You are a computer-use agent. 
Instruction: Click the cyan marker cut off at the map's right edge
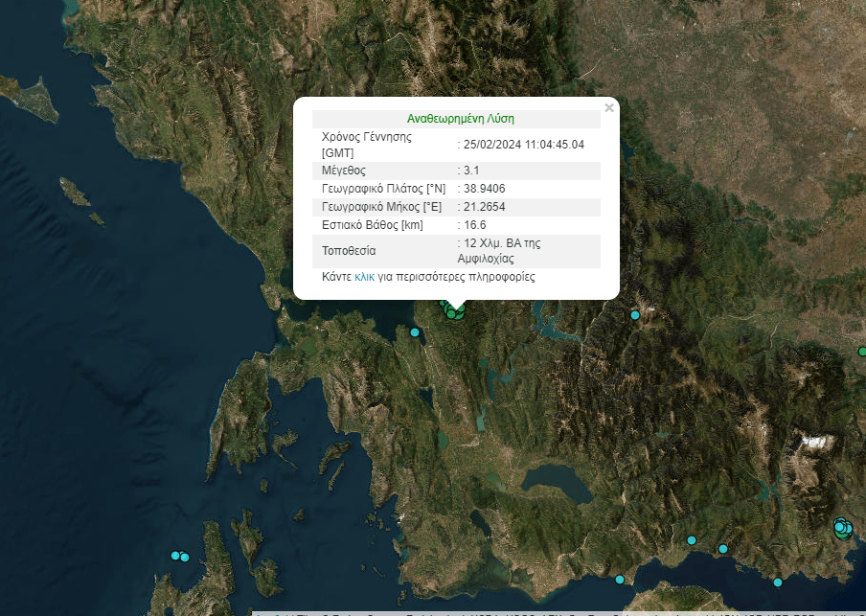pyautogui.click(x=862, y=352)
